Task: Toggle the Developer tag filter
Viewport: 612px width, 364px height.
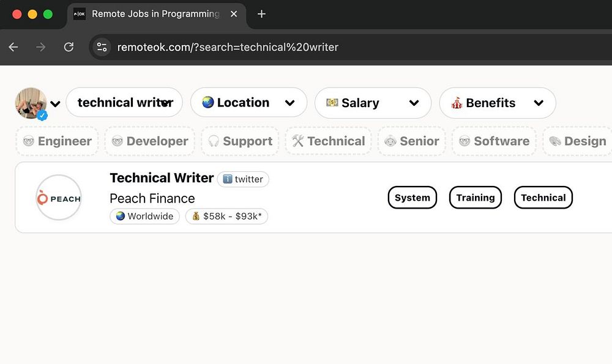Action: [x=150, y=141]
